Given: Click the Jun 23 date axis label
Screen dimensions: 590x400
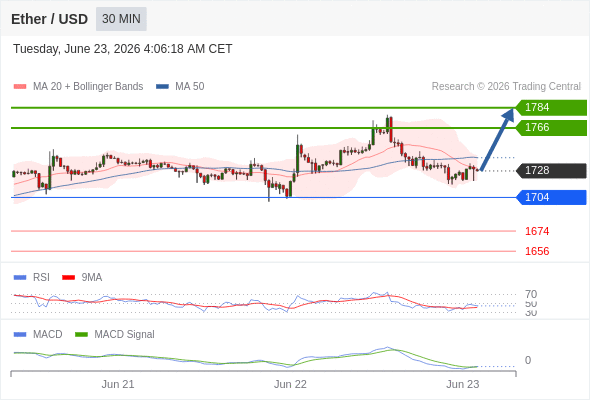Looking at the screenshot, I should point(463,384).
